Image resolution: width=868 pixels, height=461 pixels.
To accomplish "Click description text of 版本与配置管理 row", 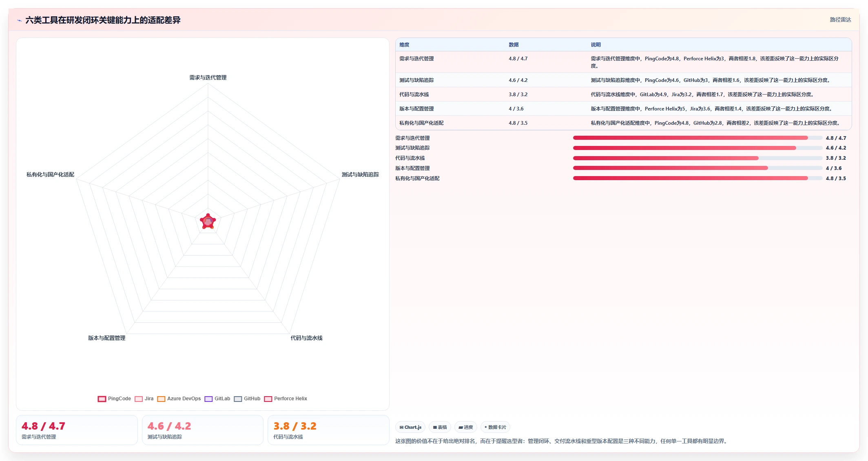I will click(x=712, y=109).
